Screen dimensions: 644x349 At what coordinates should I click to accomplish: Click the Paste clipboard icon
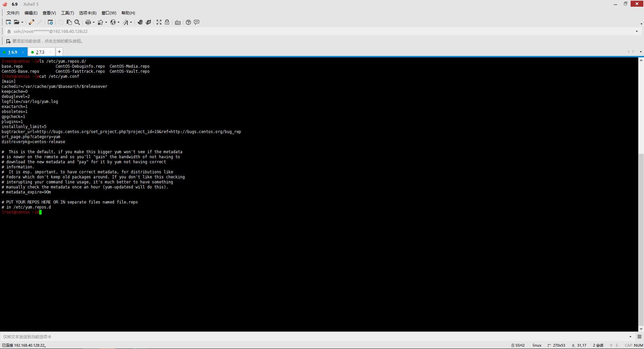pyautogui.click(x=69, y=22)
